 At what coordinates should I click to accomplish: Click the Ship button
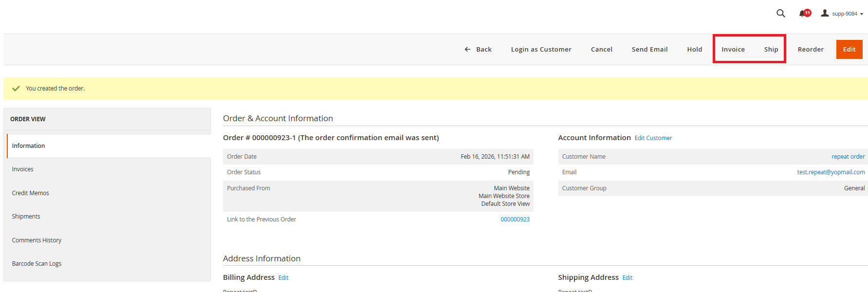[x=771, y=49]
